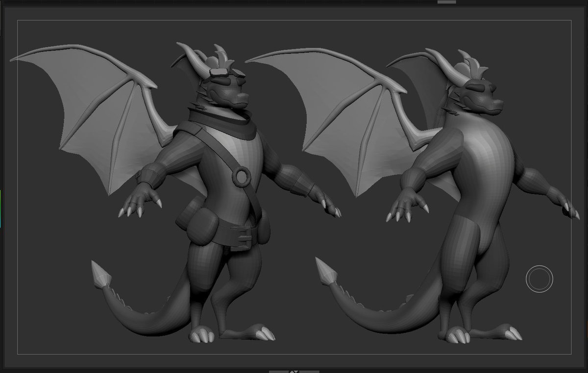The image size is (588, 373).
Task: Click the bottom shelf divider arrows
Action: click(x=294, y=371)
